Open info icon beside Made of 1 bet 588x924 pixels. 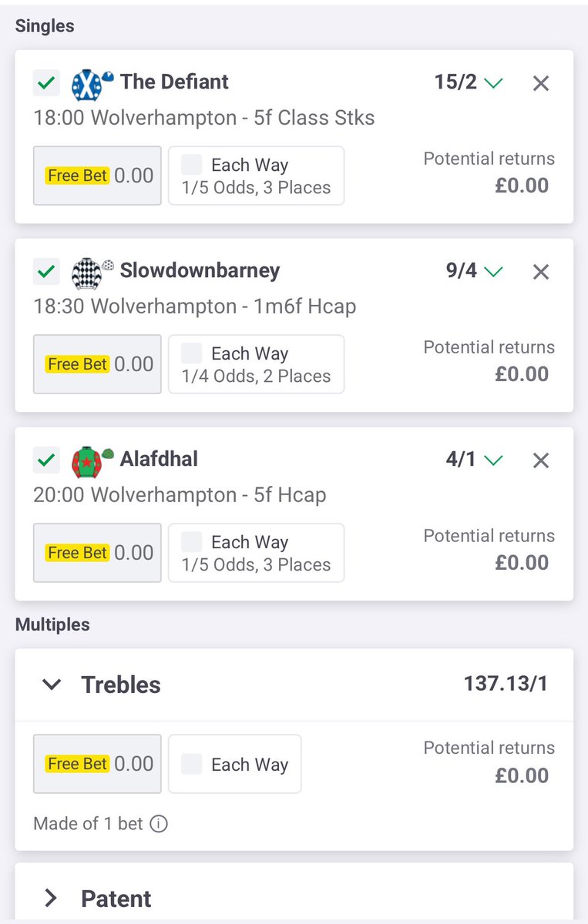pos(158,824)
